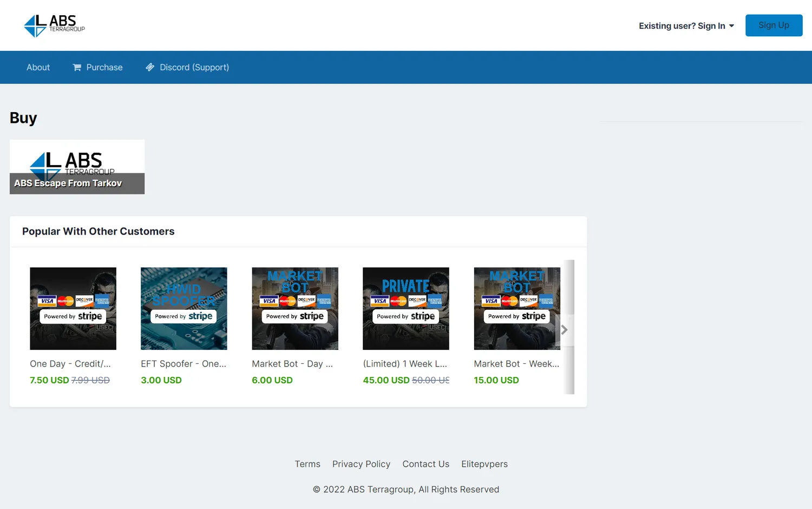Click the Market Bot - Day ... product title
The width and height of the screenshot is (812, 509).
(x=292, y=364)
